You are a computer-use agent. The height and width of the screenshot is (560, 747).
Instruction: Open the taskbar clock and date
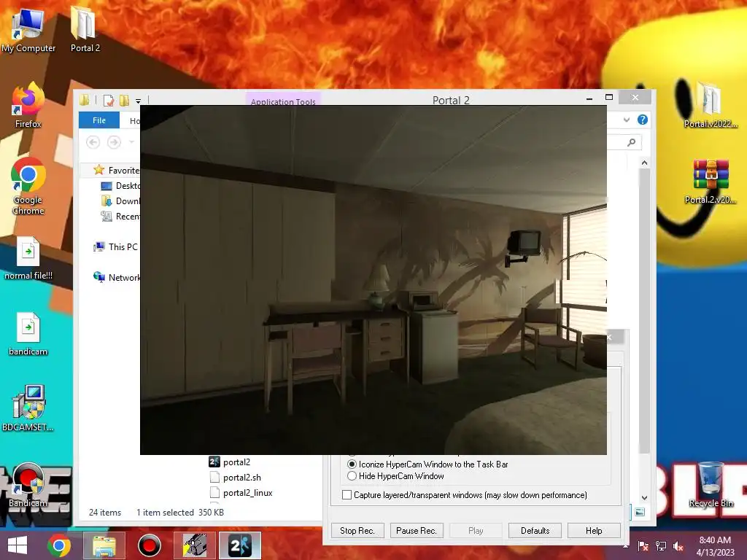pos(715,546)
